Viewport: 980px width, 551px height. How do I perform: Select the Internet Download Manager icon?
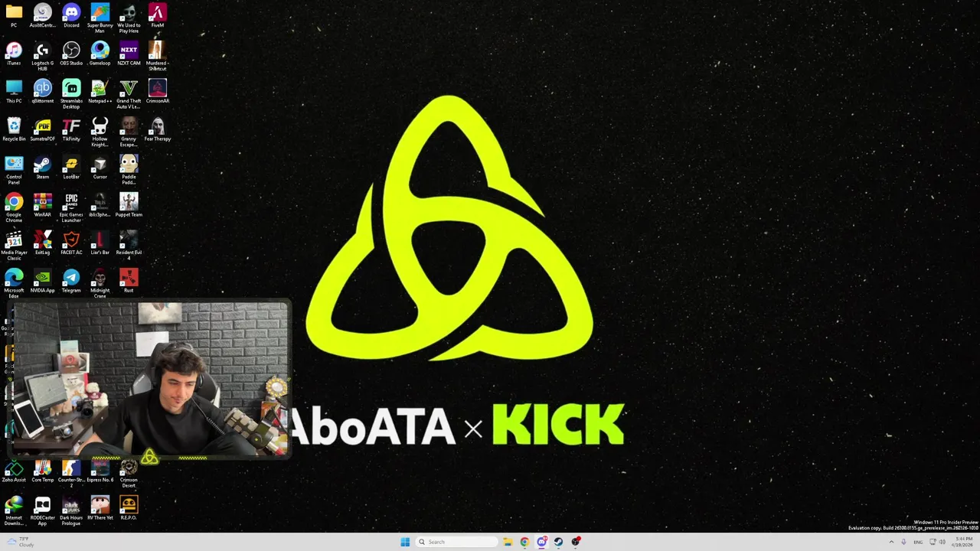(x=14, y=511)
